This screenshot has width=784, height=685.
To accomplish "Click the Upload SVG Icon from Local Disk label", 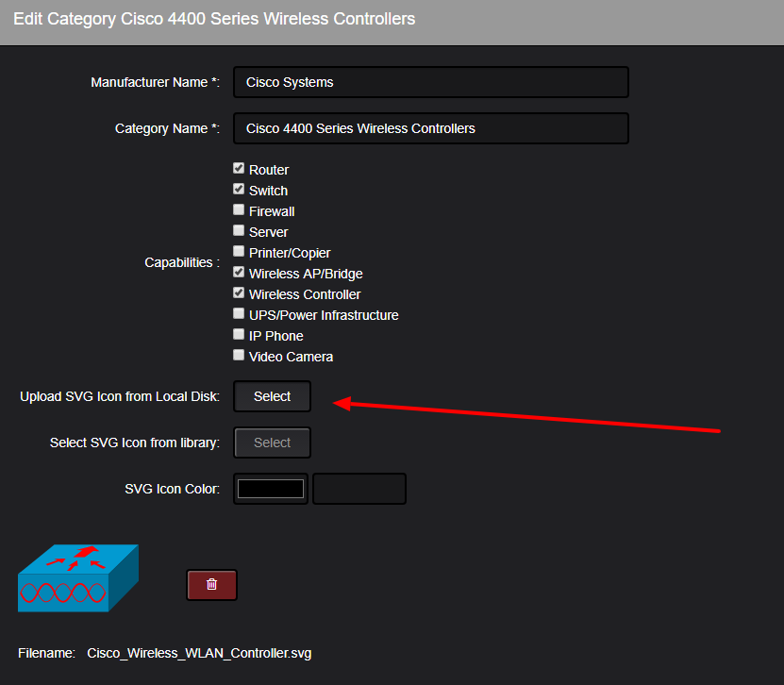I will [x=120, y=396].
